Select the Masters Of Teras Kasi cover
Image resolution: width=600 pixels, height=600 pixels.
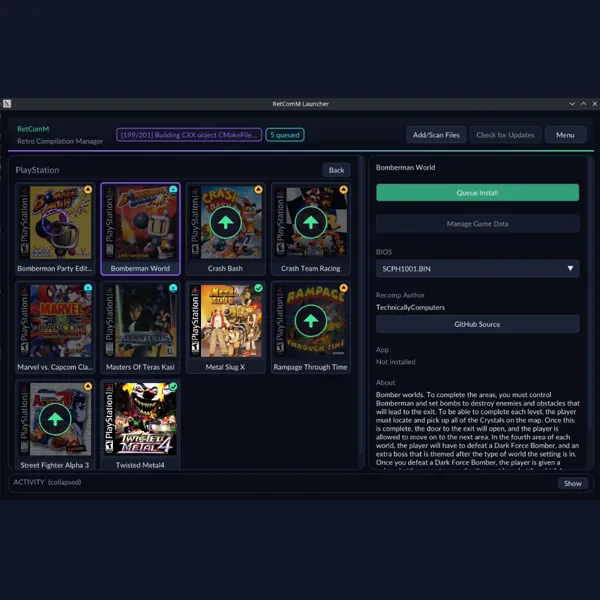[141, 321]
